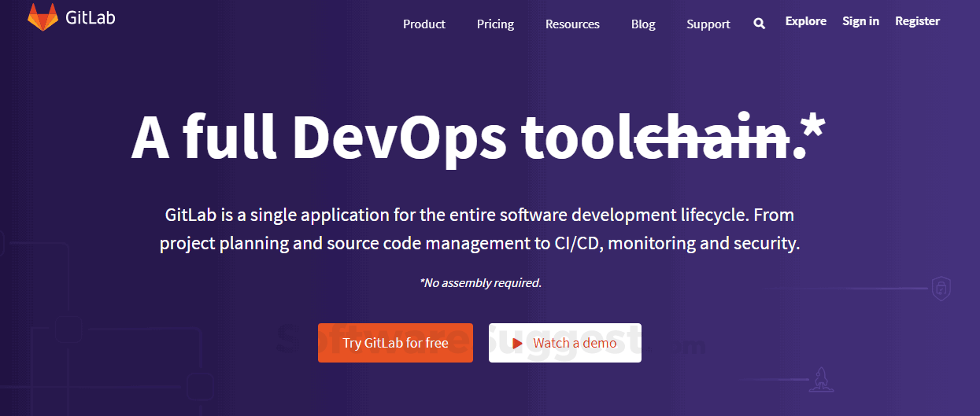Click the GitLab wordmark text

tap(91, 17)
